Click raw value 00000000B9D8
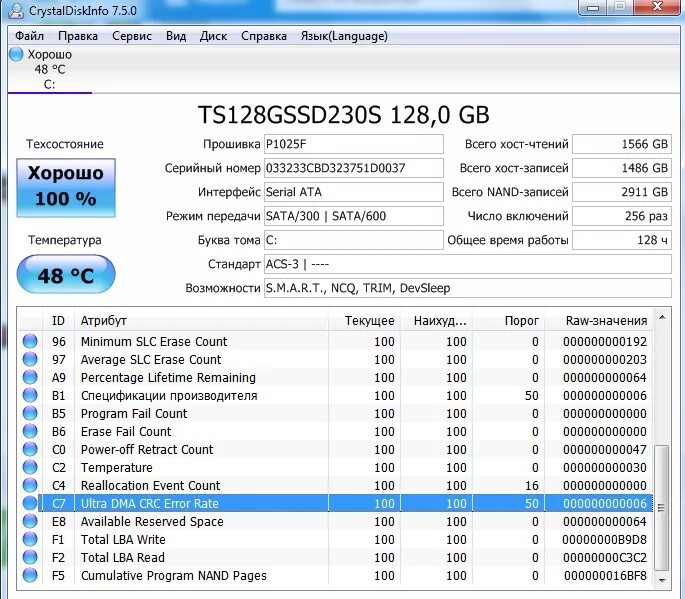 (605, 540)
